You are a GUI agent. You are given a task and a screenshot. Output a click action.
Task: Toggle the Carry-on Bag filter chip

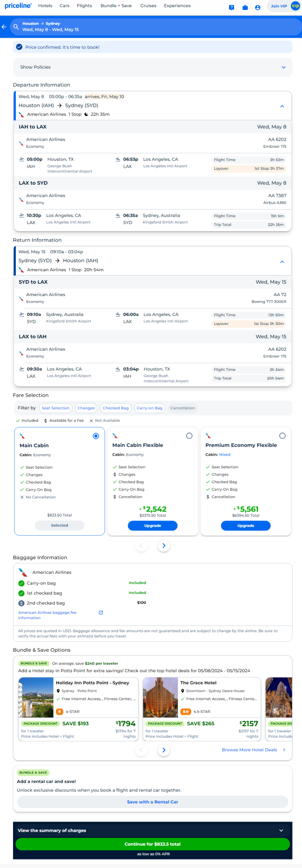(150, 408)
